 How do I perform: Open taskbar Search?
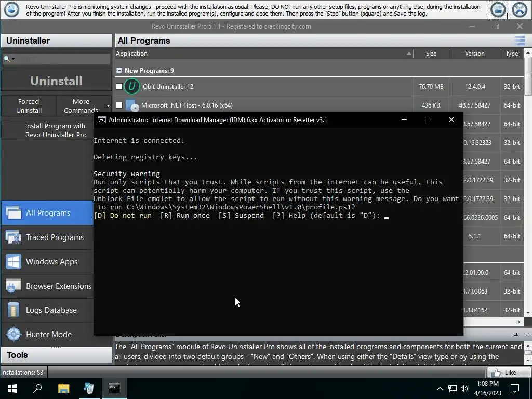pyautogui.click(x=37, y=389)
